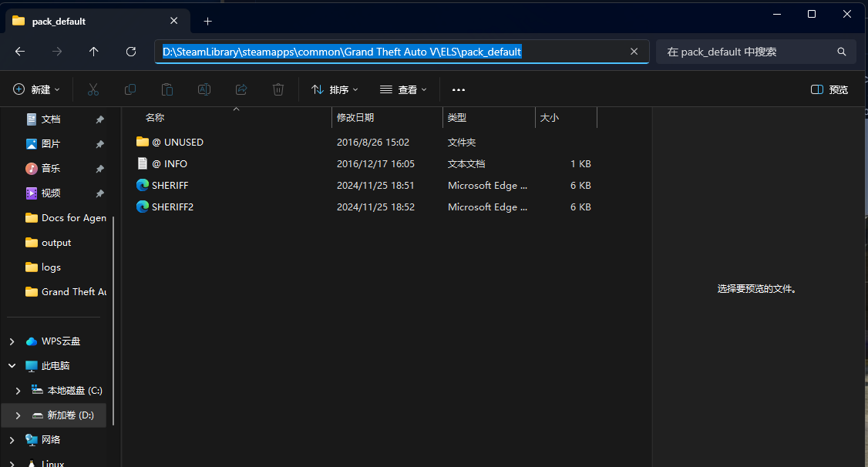Select the SHERIFF2 file
Image resolution: width=868 pixels, height=467 pixels.
(x=365, y=207)
